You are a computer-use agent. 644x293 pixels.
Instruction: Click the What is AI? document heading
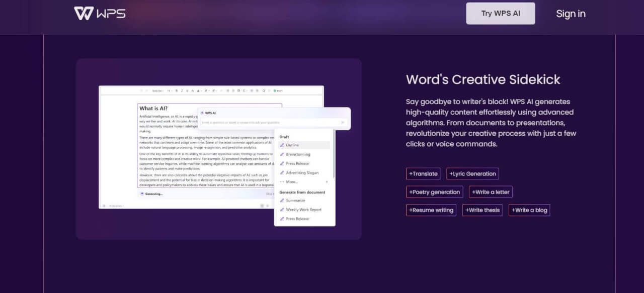point(153,108)
